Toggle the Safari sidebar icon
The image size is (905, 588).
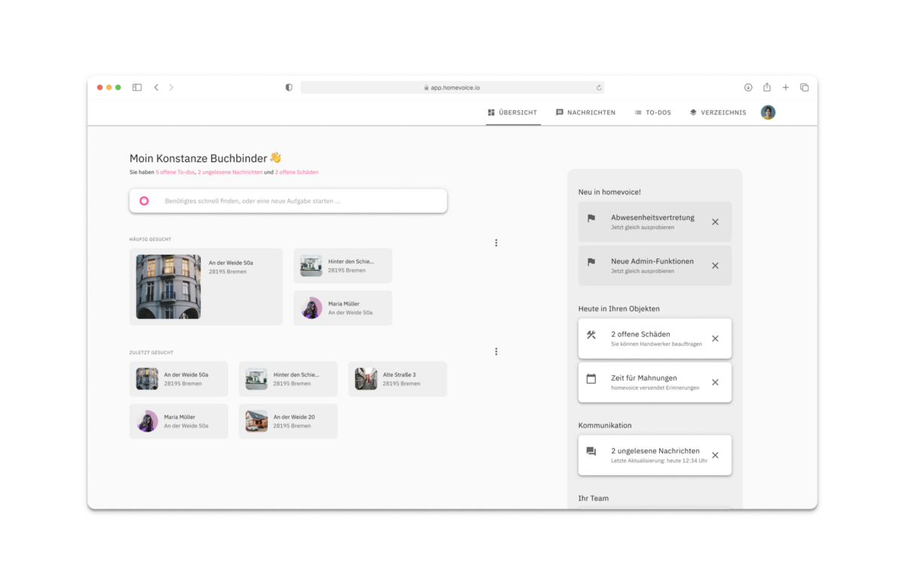pos(137,87)
